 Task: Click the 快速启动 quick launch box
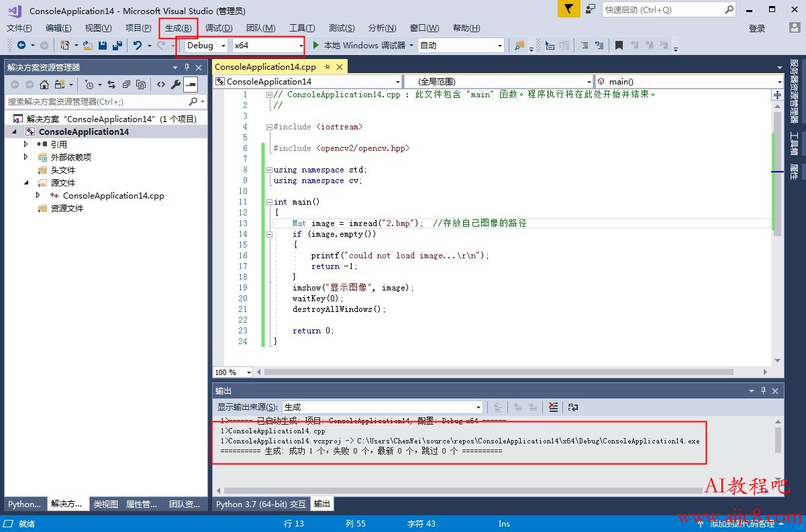tap(669, 9)
